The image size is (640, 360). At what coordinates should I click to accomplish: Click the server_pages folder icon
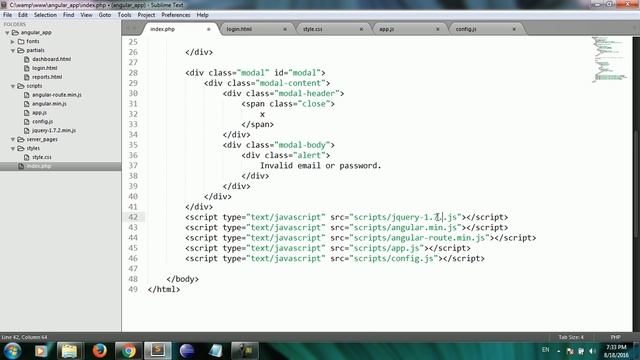(x=21, y=139)
